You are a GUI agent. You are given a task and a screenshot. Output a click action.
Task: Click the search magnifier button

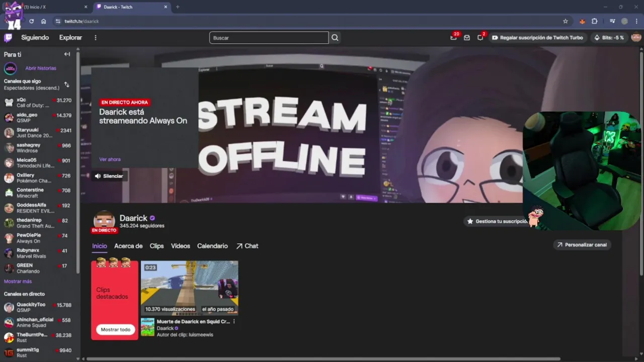point(335,38)
